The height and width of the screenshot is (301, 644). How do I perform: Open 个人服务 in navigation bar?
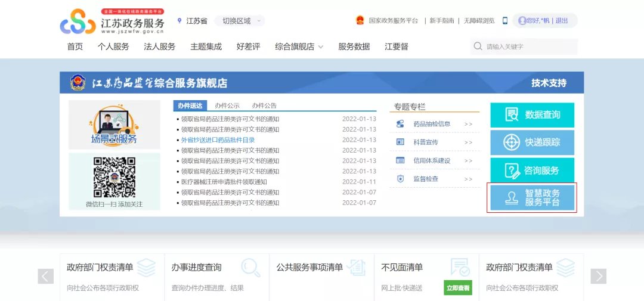coord(113,46)
